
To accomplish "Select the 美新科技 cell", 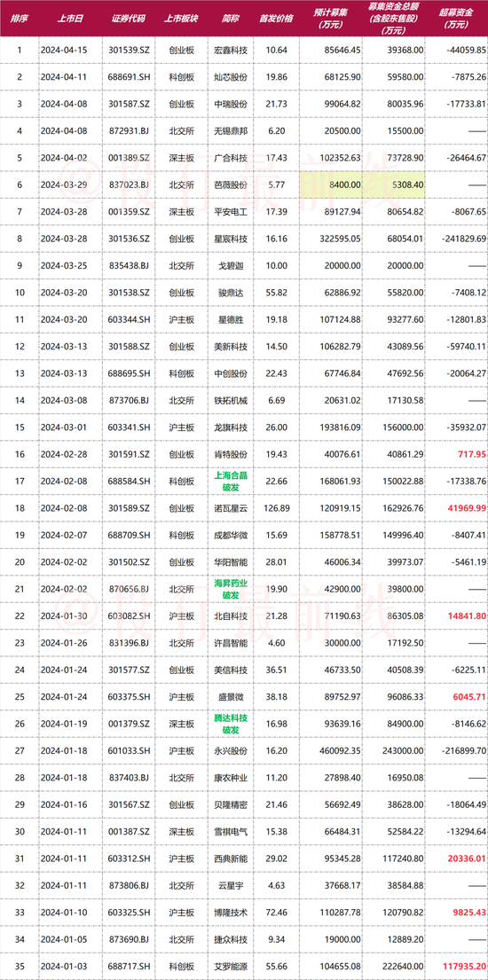I will (230, 346).
